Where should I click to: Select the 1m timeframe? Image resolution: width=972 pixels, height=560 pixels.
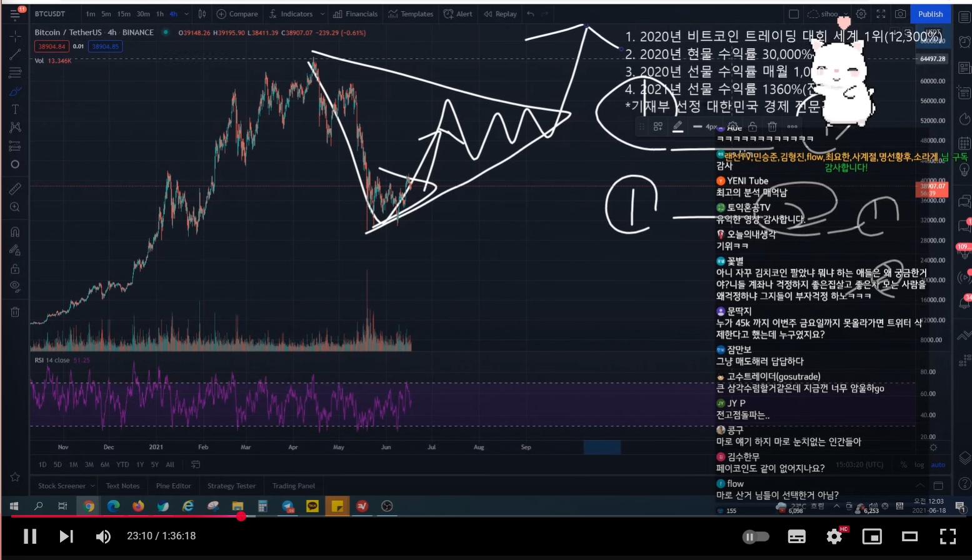tap(91, 14)
